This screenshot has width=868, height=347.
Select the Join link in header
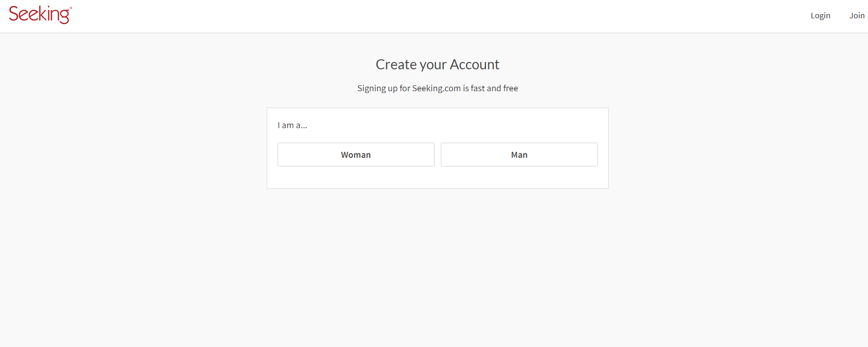(x=857, y=16)
